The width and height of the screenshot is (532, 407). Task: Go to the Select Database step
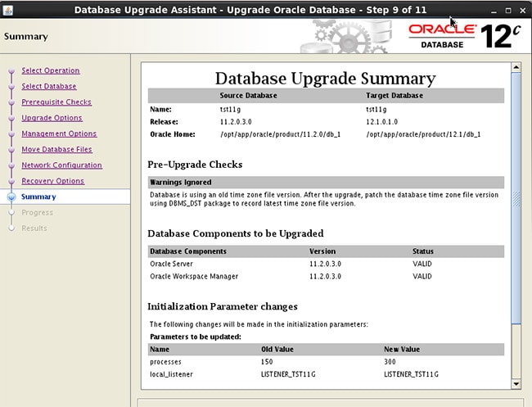pyautogui.click(x=49, y=86)
